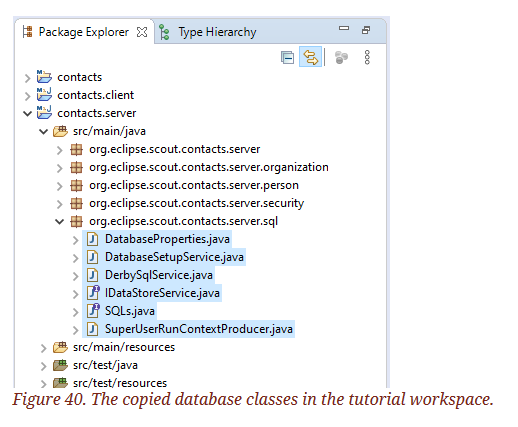Collapse the contacts.server project
This screenshot has height=427, width=518.
27,114
